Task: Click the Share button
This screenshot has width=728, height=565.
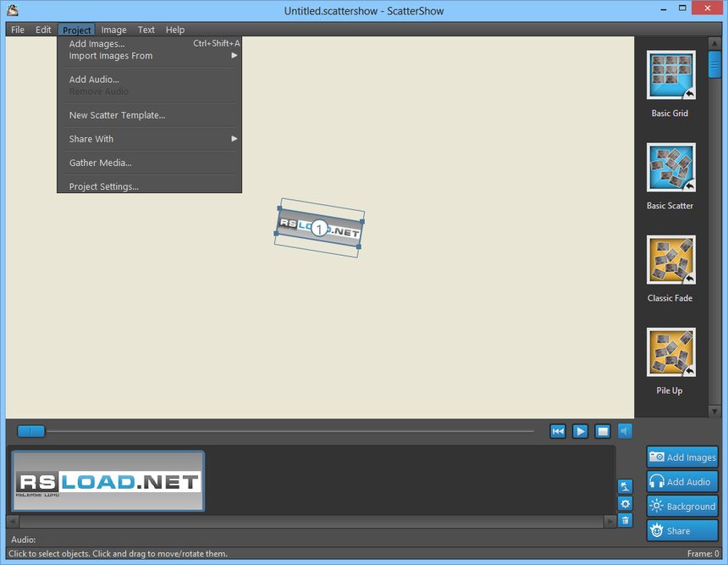Action: click(682, 530)
